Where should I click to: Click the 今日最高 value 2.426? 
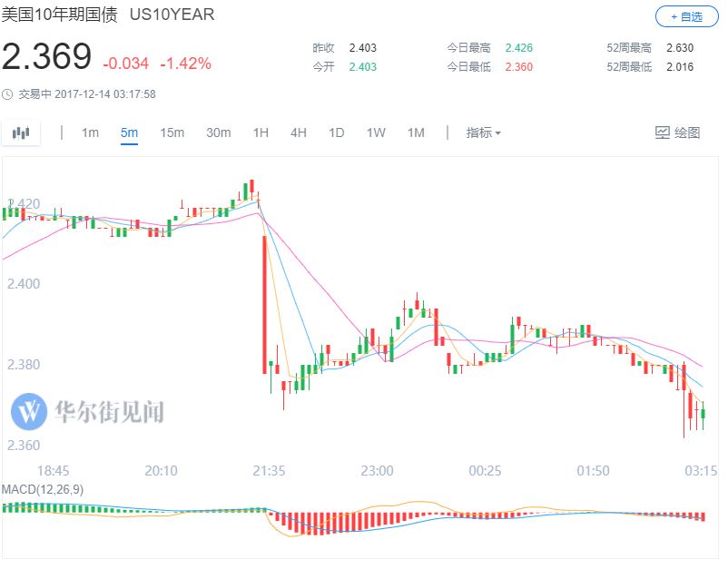point(518,48)
